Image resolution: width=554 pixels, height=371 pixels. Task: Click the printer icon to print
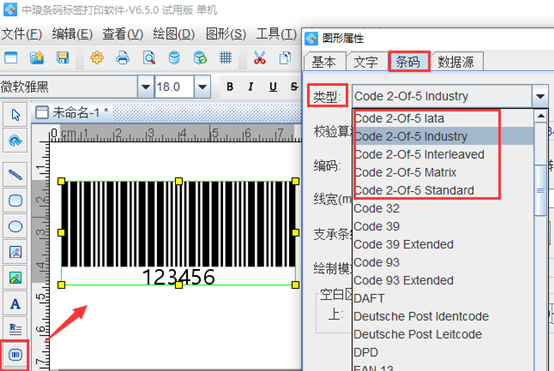123,58
